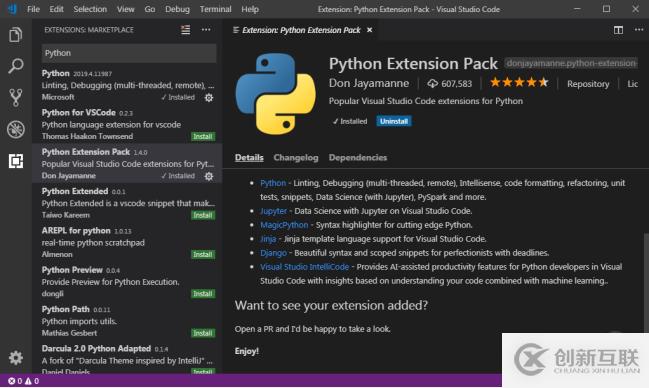The width and height of the screenshot is (649, 388).
Task: Switch to the Details tab
Action: click(x=249, y=157)
